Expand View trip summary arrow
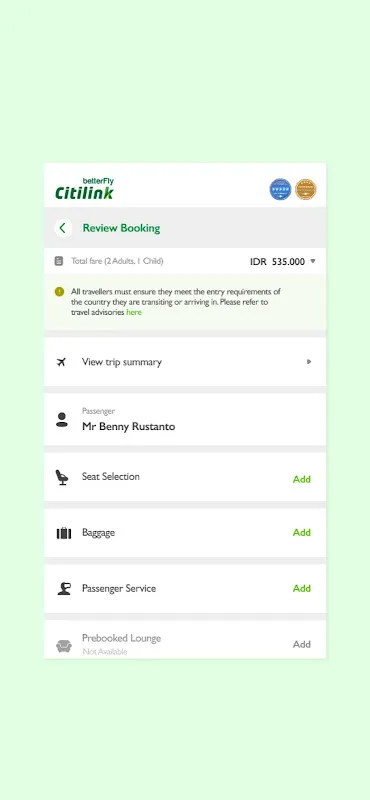 pos(309,362)
